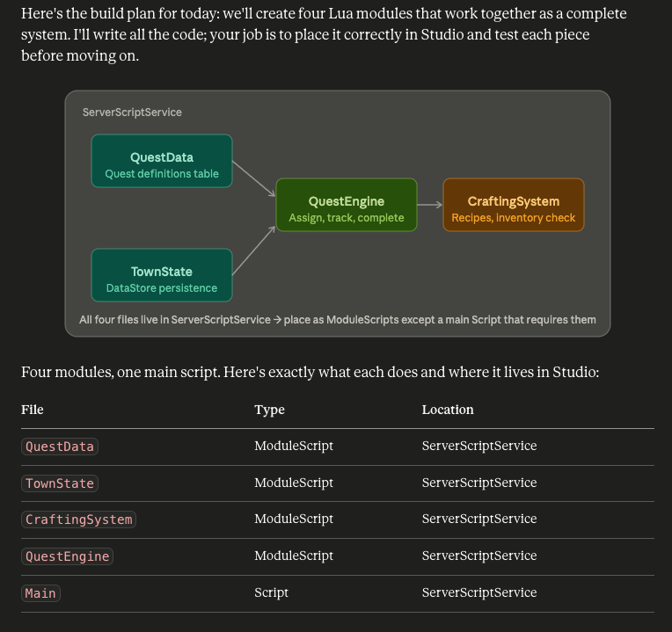This screenshot has height=632, width=672.
Task: Click the QuestData code tag in table
Action: click(x=60, y=447)
